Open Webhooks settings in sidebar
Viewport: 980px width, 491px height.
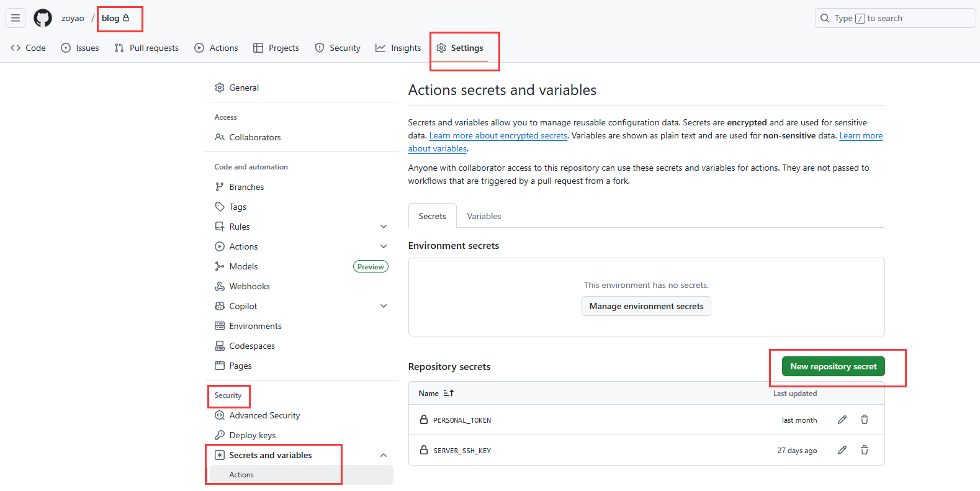pos(249,286)
